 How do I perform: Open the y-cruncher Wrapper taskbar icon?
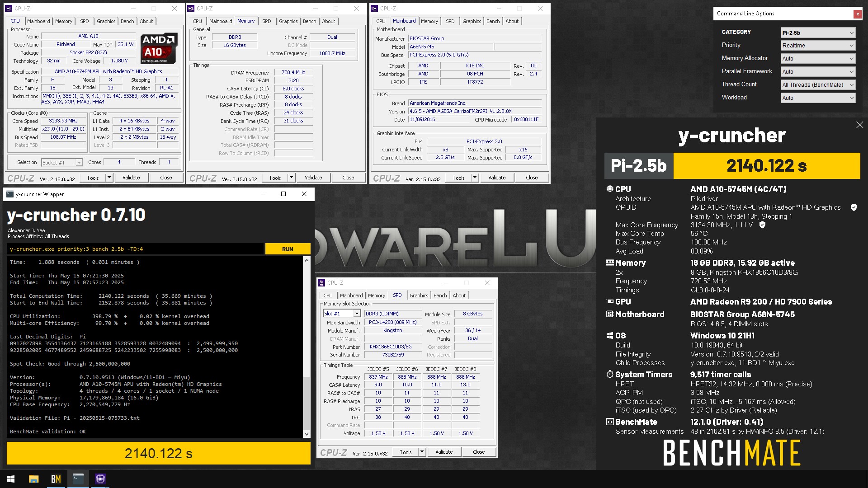(x=78, y=479)
